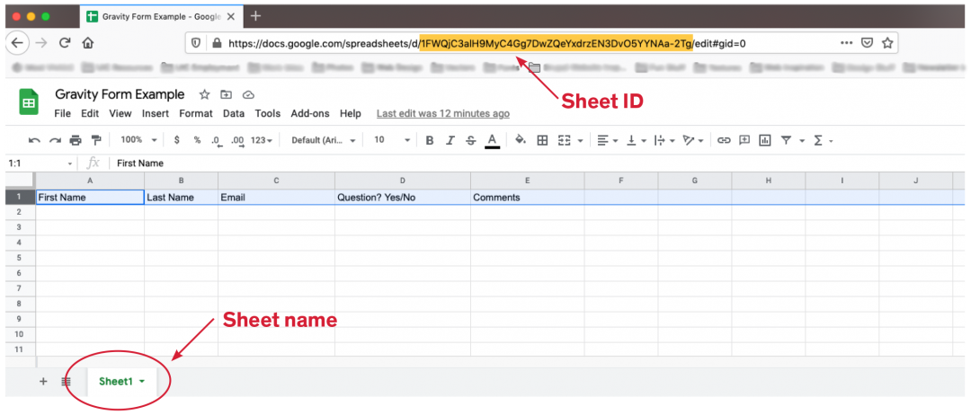Click the Google Sheets home logo
980x415 pixels.
tap(28, 102)
